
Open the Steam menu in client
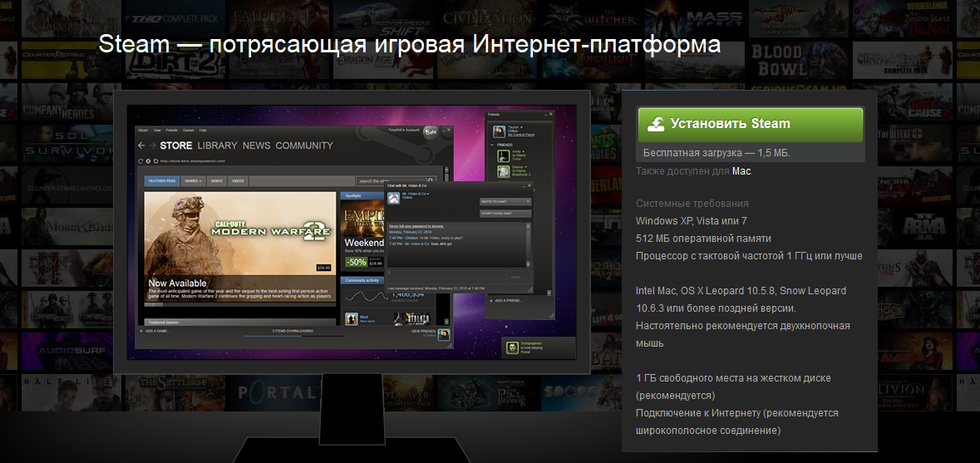pos(142,130)
